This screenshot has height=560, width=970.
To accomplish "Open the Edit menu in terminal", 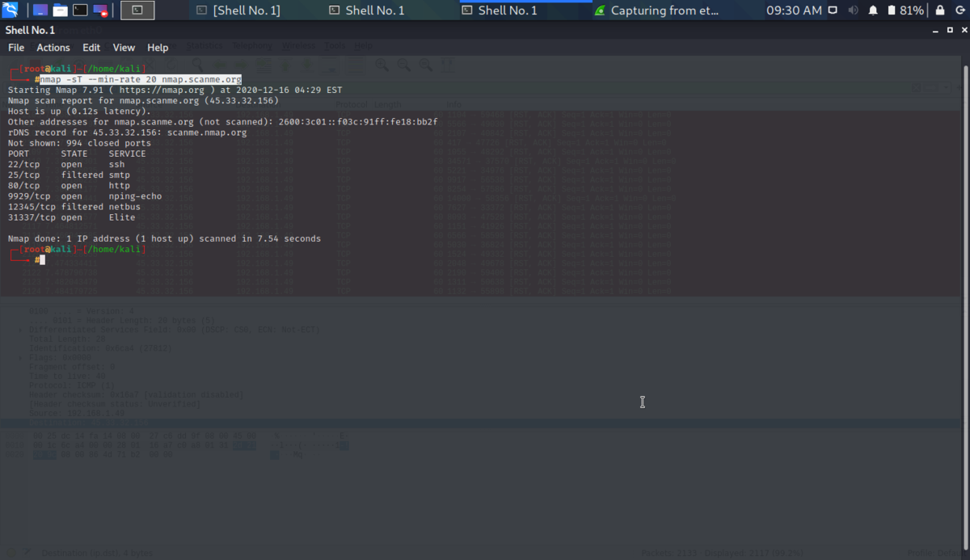I will [x=91, y=48].
